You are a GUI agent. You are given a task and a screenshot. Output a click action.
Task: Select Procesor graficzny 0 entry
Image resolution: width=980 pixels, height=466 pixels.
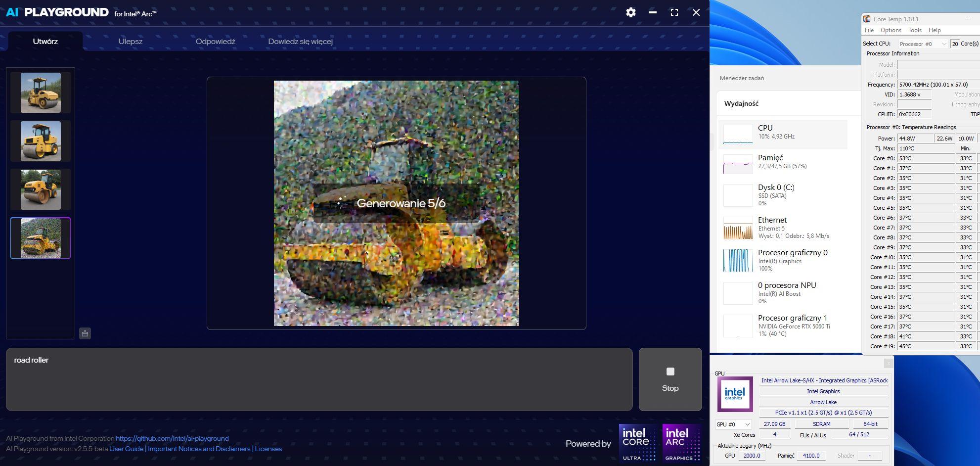point(783,261)
